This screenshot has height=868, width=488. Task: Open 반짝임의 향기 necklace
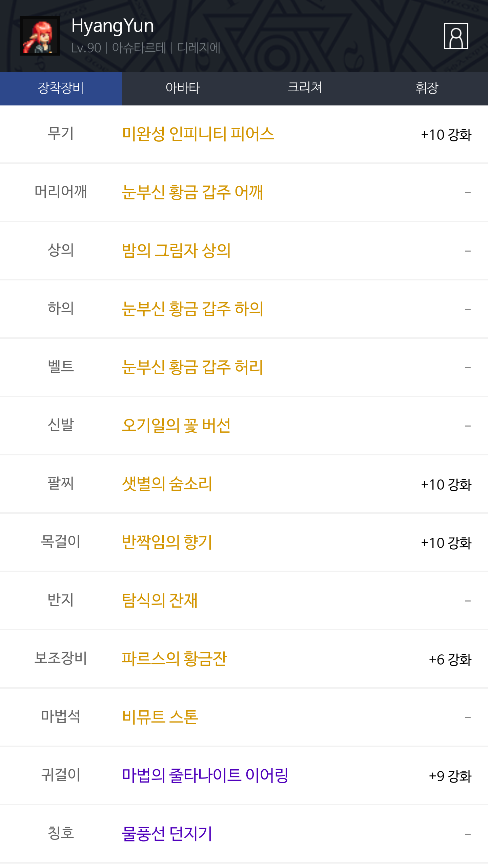[167, 542]
